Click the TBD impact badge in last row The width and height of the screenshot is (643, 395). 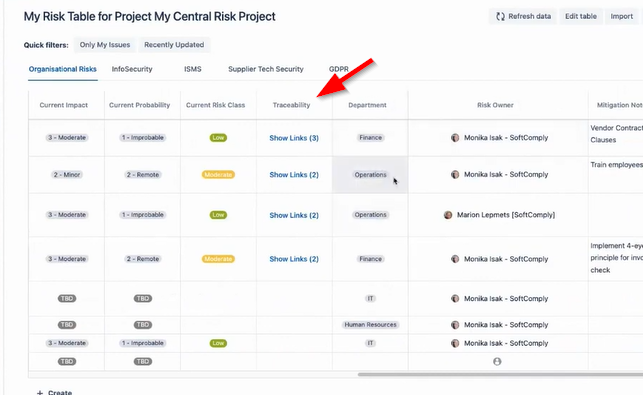pos(67,361)
